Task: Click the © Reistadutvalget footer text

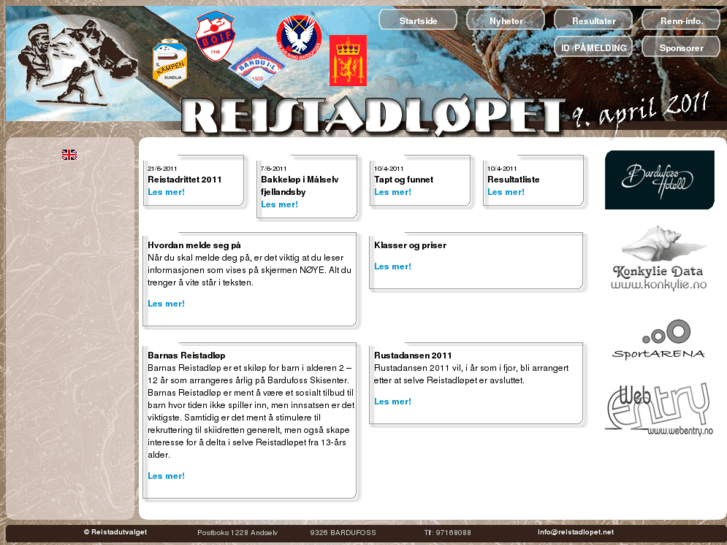Action: tap(115, 532)
